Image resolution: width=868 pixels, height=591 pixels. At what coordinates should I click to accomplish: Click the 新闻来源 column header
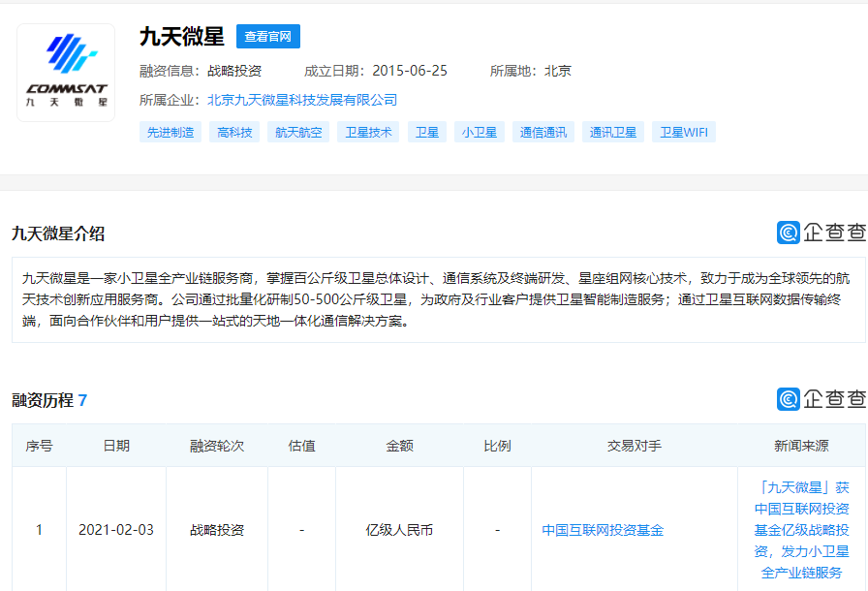(801, 446)
